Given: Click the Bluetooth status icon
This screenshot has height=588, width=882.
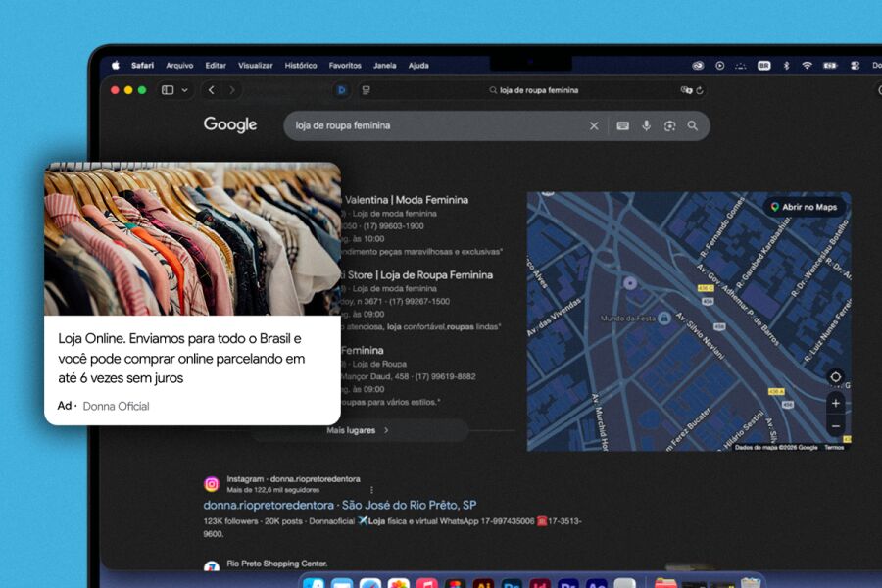Looking at the screenshot, I should (x=786, y=66).
